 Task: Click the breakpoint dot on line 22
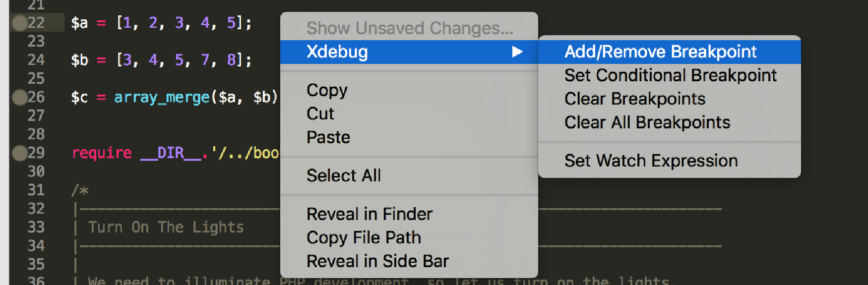coord(20,23)
